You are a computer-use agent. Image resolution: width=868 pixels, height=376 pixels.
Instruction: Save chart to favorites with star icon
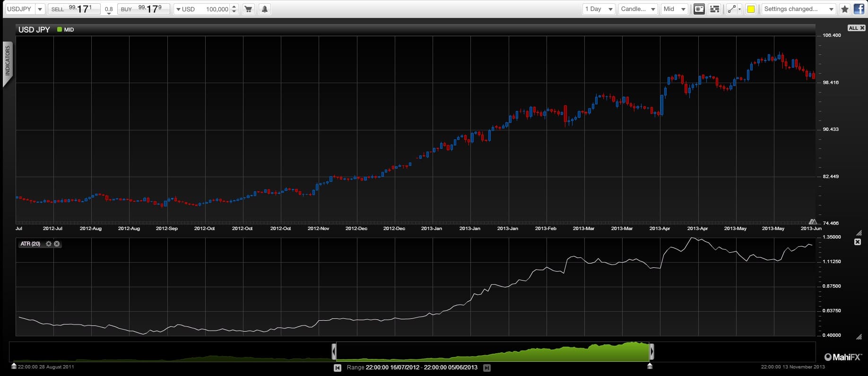pyautogui.click(x=845, y=9)
